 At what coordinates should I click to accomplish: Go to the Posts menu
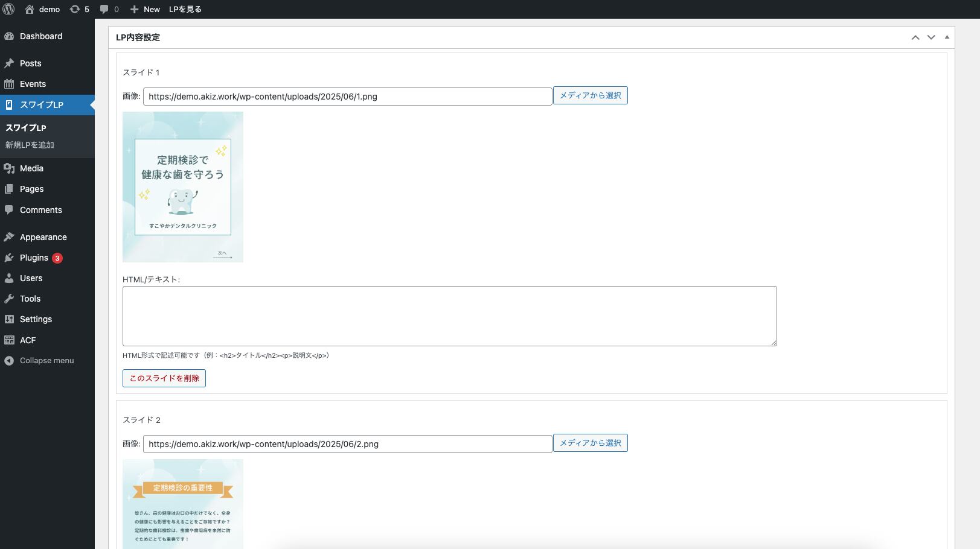click(x=47, y=63)
